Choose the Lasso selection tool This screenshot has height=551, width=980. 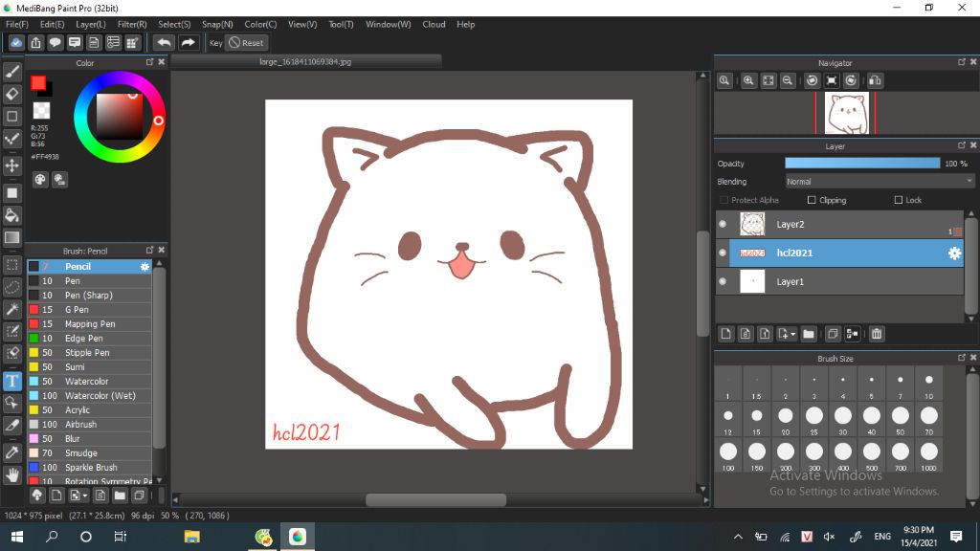[x=11, y=287]
